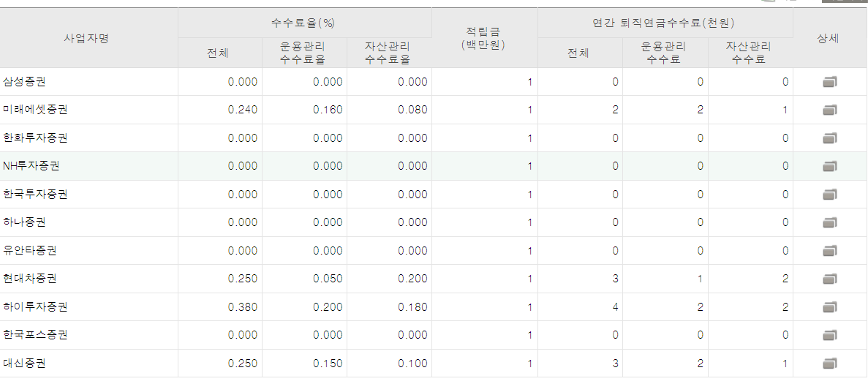Click annual total fee 4 for 하이투자증권

615,307
